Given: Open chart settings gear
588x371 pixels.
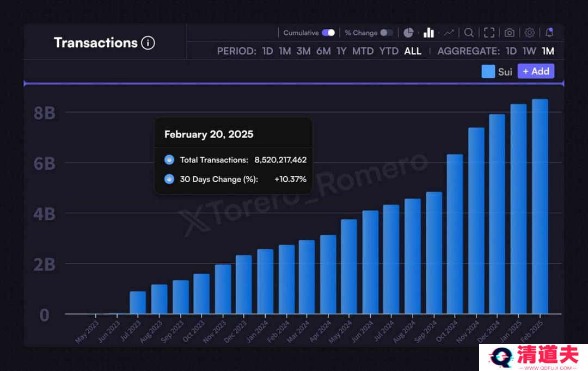Looking at the screenshot, I should tap(530, 33).
